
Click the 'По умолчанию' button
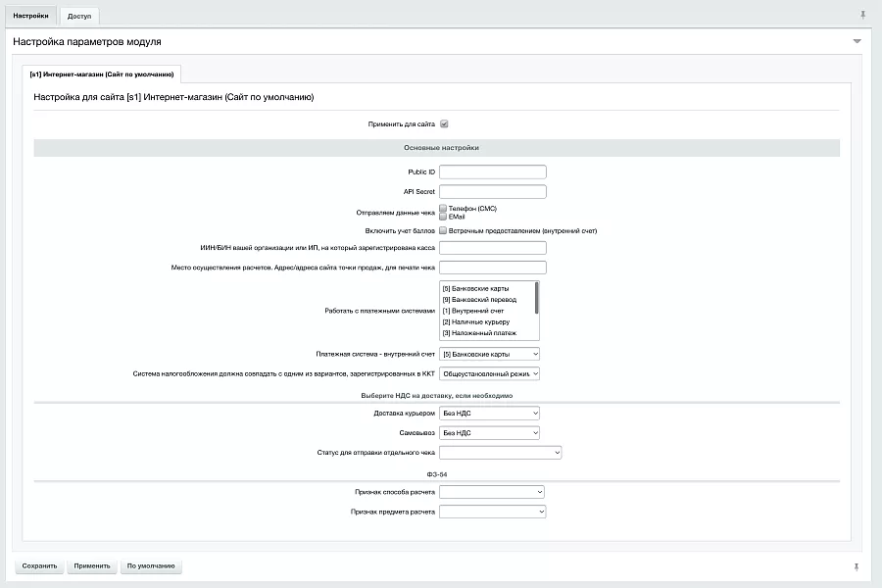click(x=151, y=566)
